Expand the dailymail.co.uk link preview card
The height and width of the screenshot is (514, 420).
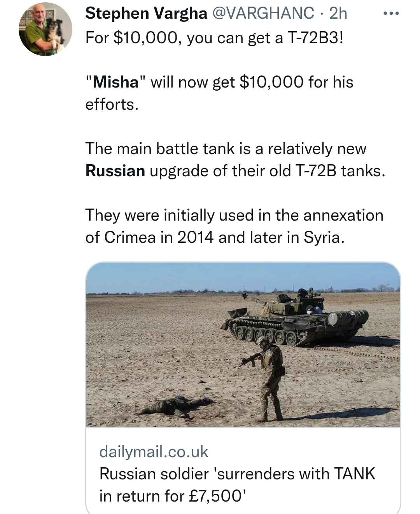point(241,389)
